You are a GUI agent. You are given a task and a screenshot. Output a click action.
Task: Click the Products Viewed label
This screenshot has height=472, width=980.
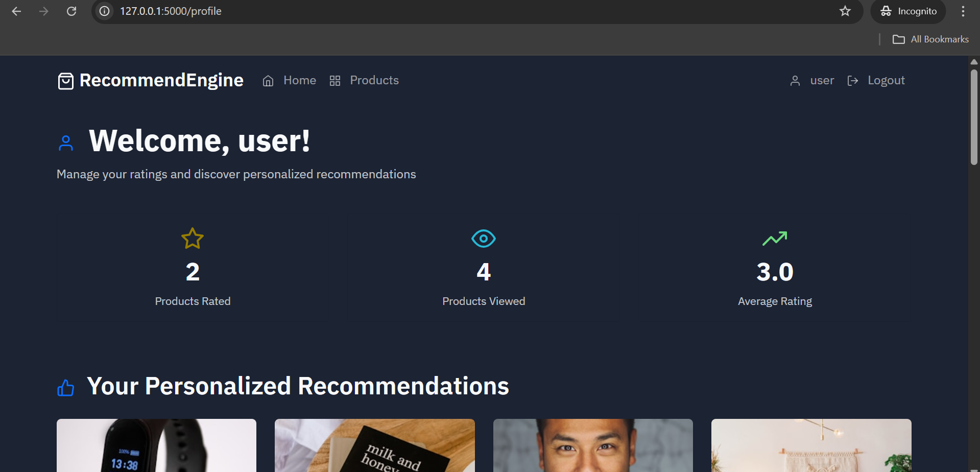pos(484,301)
